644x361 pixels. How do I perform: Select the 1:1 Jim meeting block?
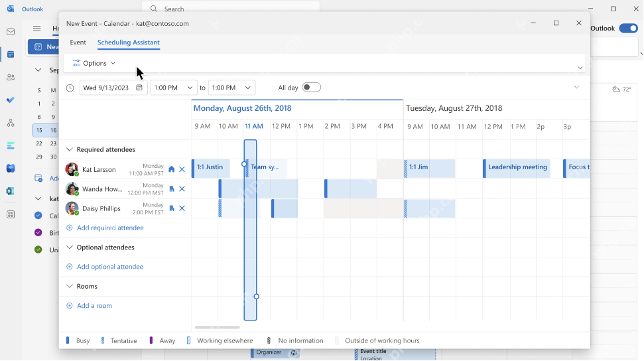click(x=429, y=169)
